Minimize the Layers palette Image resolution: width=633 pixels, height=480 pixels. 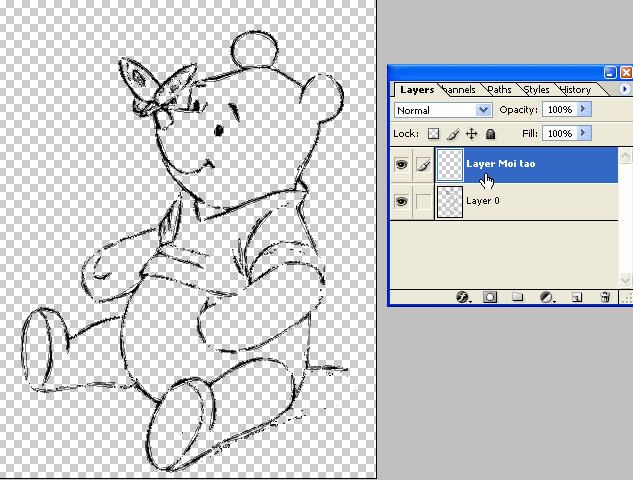610,73
